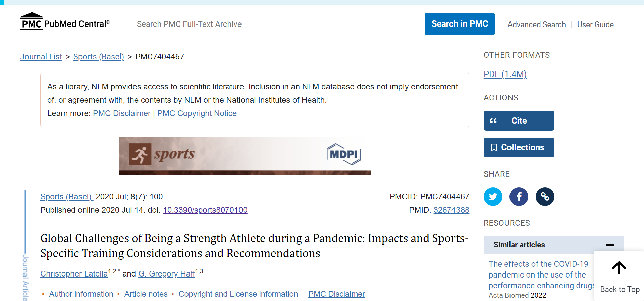Expand Author information details
This screenshot has width=644, height=301.
tap(81, 294)
